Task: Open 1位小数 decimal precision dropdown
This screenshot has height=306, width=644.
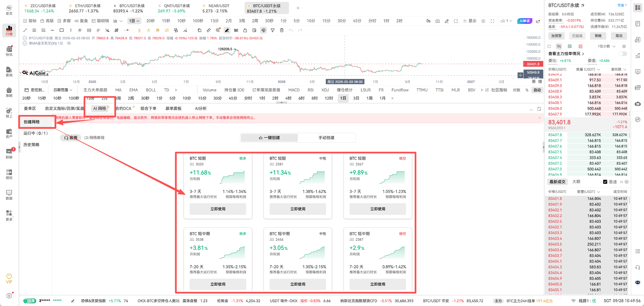Action: point(607,46)
